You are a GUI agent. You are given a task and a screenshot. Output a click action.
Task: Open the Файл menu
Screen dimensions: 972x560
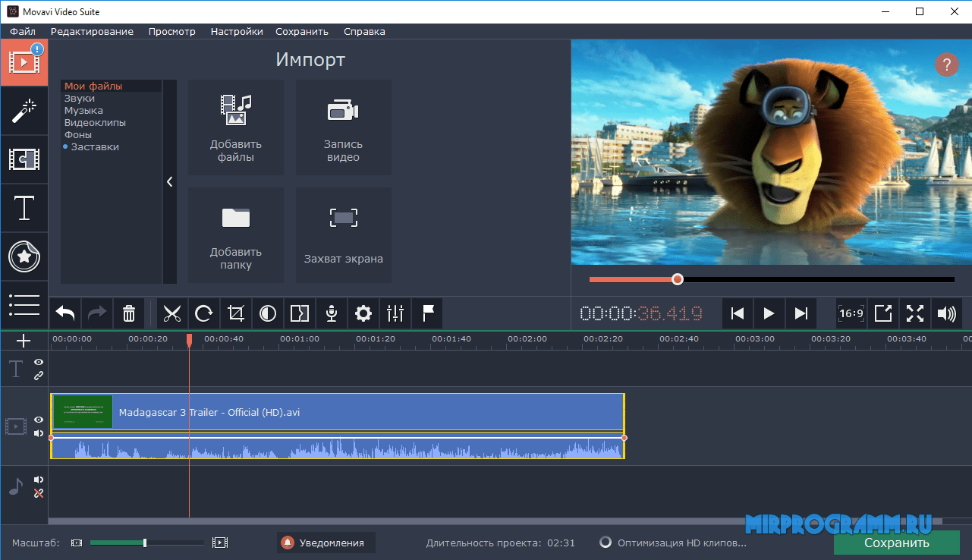tap(23, 31)
